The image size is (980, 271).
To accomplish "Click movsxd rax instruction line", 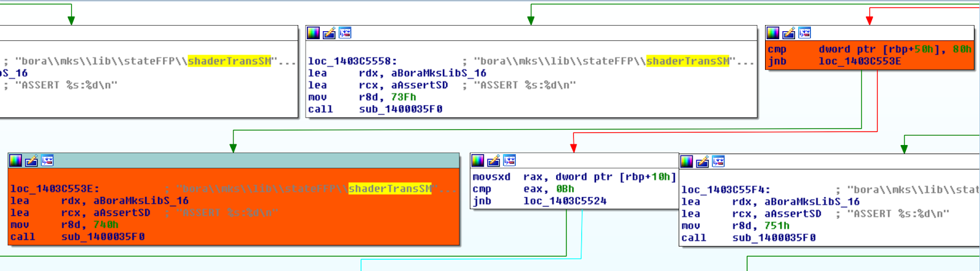I will [x=574, y=177].
